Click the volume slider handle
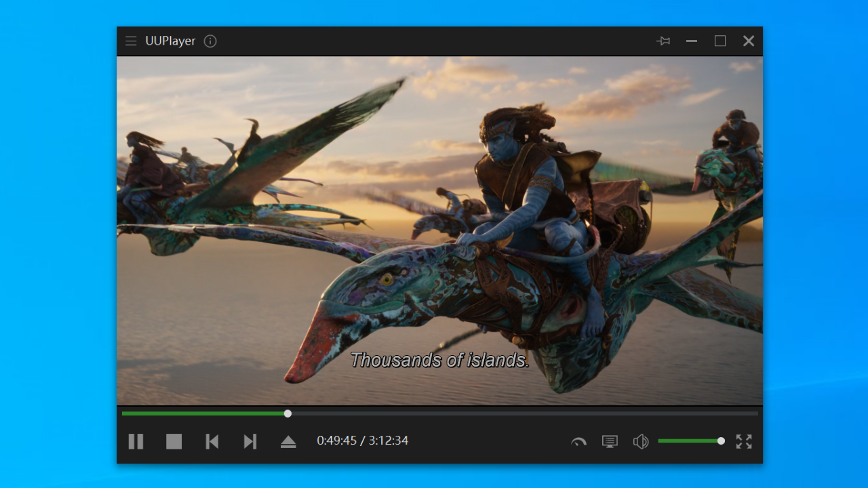 point(721,441)
